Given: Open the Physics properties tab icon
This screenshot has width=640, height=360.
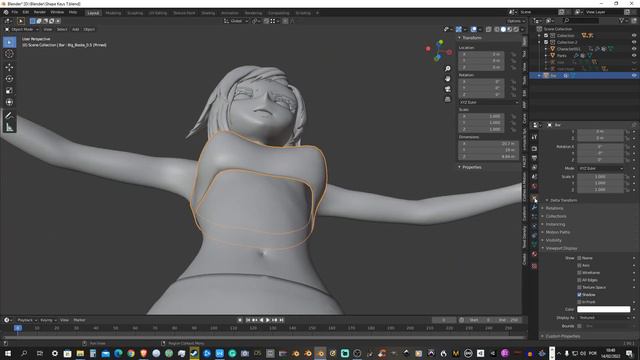Looking at the screenshot, I should [x=534, y=226].
